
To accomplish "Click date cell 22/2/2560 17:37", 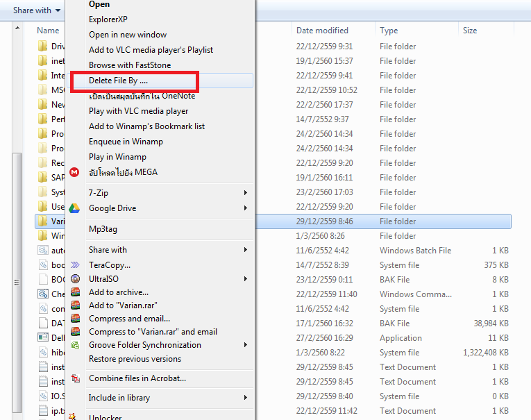I will pyautogui.click(x=324, y=105).
